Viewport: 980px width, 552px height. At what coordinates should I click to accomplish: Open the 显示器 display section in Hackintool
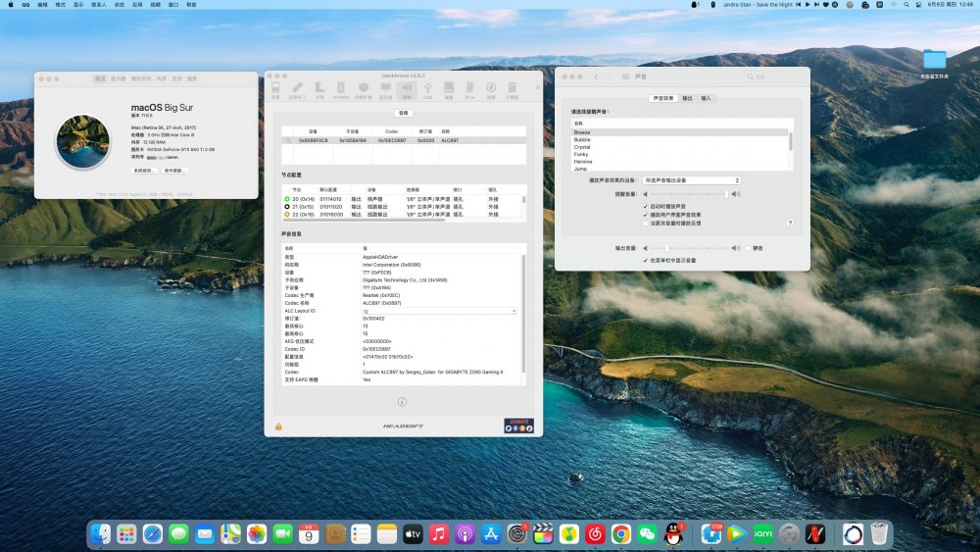(x=385, y=90)
